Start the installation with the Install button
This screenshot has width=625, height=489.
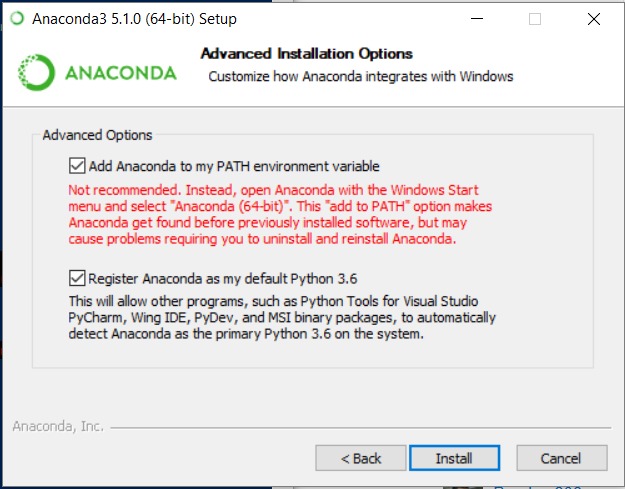pyautogui.click(x=454, y=458)
